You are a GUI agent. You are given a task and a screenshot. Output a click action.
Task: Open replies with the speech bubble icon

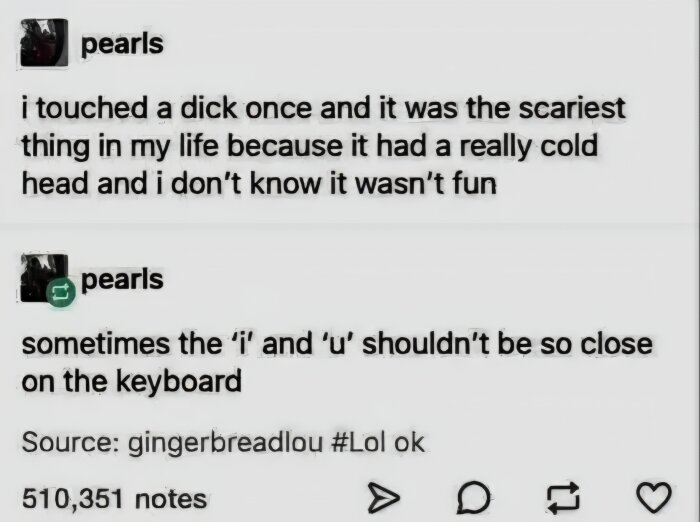pos(473,498)
